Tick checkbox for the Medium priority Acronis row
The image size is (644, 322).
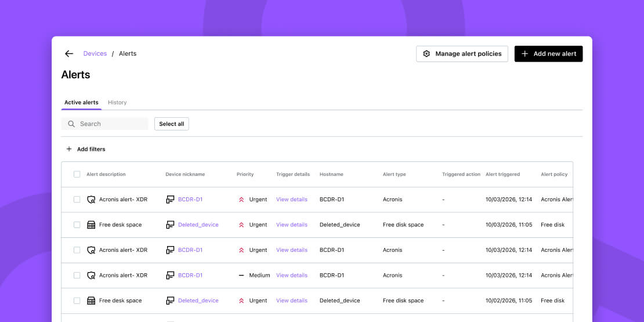point(77,275)
